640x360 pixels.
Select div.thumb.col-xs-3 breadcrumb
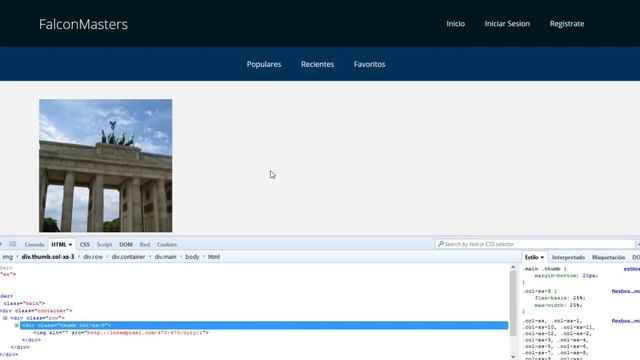(x=48, y=257)
